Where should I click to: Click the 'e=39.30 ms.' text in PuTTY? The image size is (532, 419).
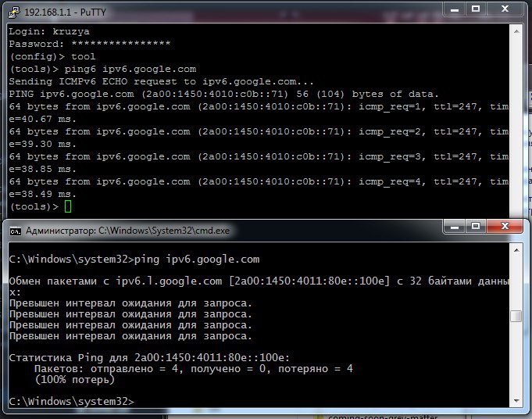tap(42, 145)
